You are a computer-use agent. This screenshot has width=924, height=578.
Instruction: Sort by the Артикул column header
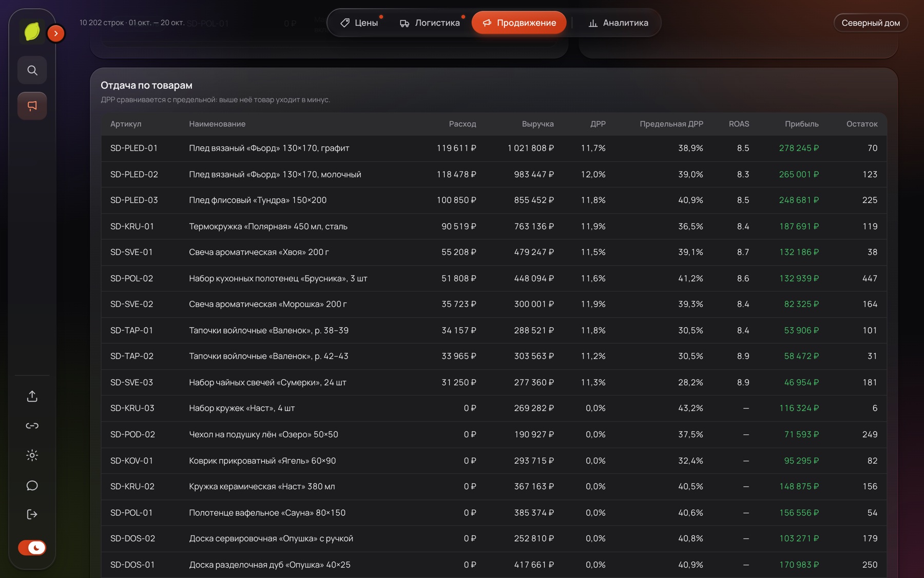pos(126,124)
